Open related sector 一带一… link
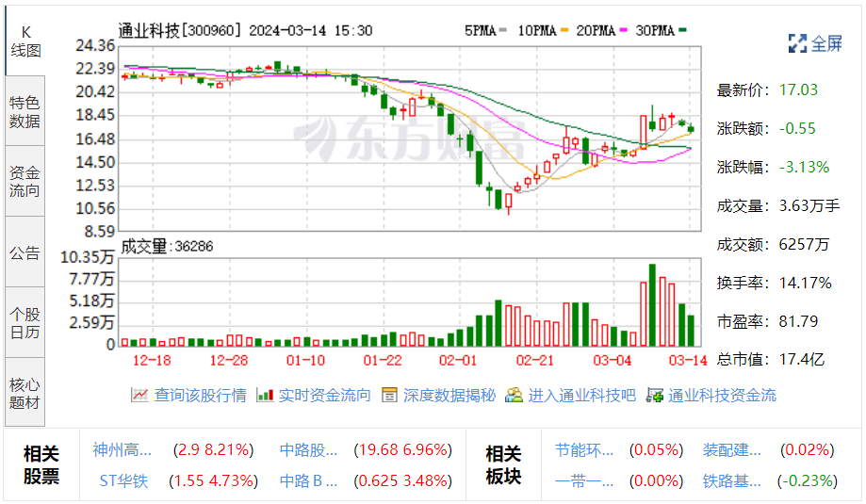The image size is (866, 504). click(x=584, y=480)
